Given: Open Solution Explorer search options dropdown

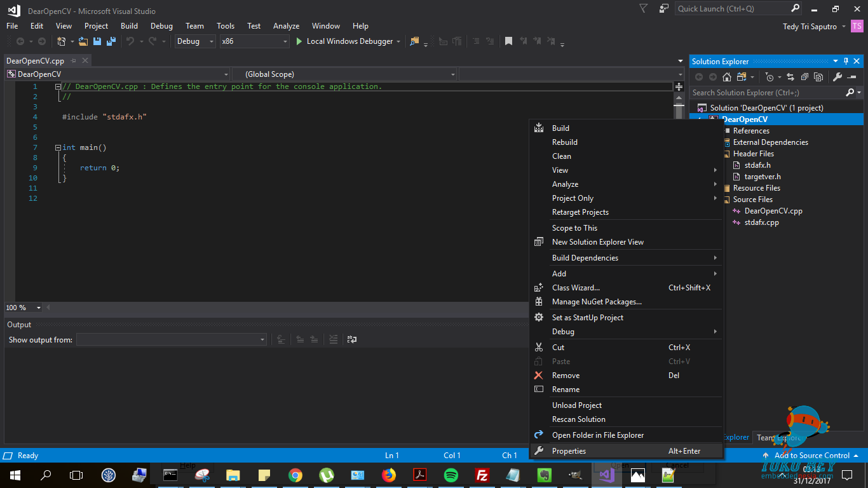Looking at the screenshot, I should click(x=860, y=93).
